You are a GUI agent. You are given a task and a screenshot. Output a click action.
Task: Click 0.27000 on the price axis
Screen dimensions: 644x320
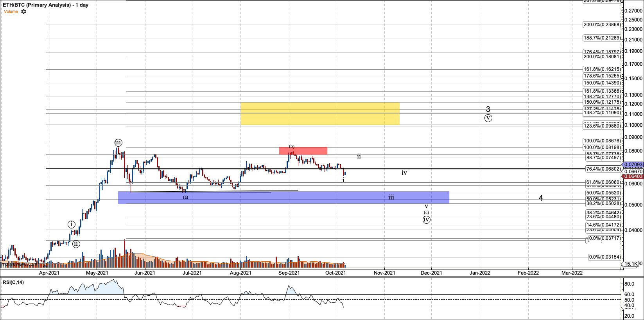[633, 10]
